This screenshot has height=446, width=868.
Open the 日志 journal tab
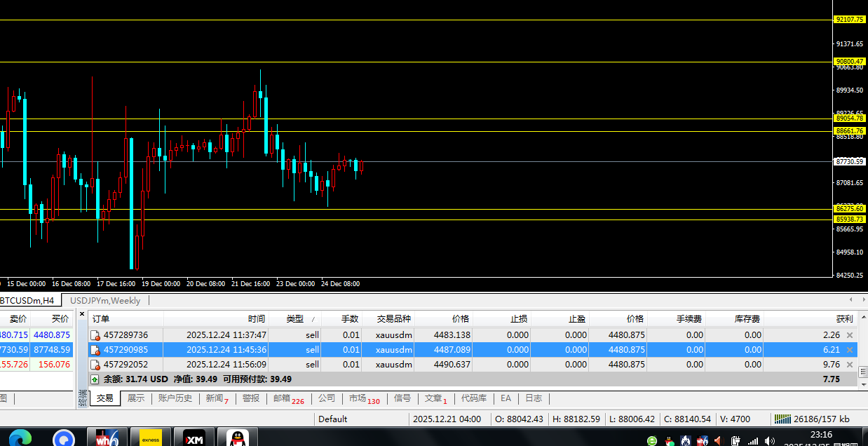[x=534, y=398]
